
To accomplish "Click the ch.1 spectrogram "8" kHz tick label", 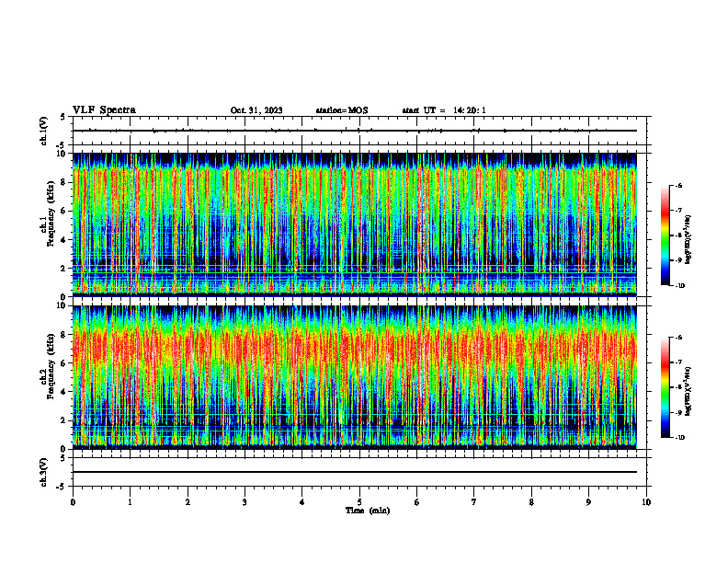I will click(x=63, y=182).
